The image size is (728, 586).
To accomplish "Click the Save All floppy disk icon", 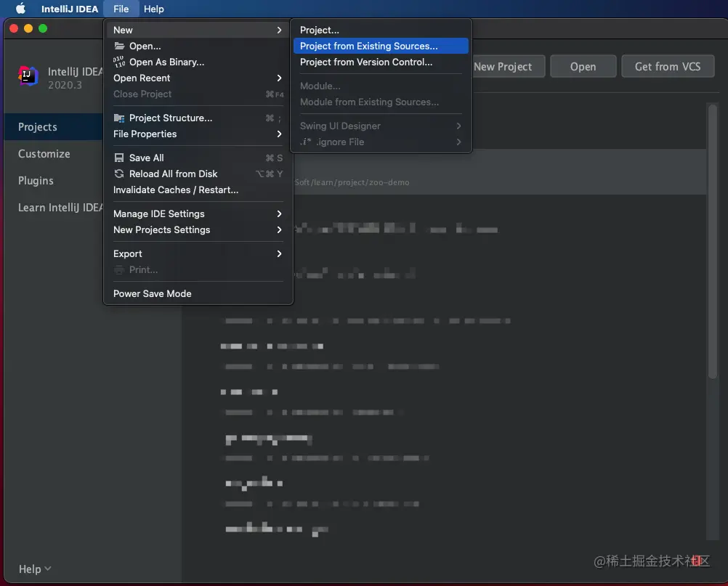I will point(119,158).
